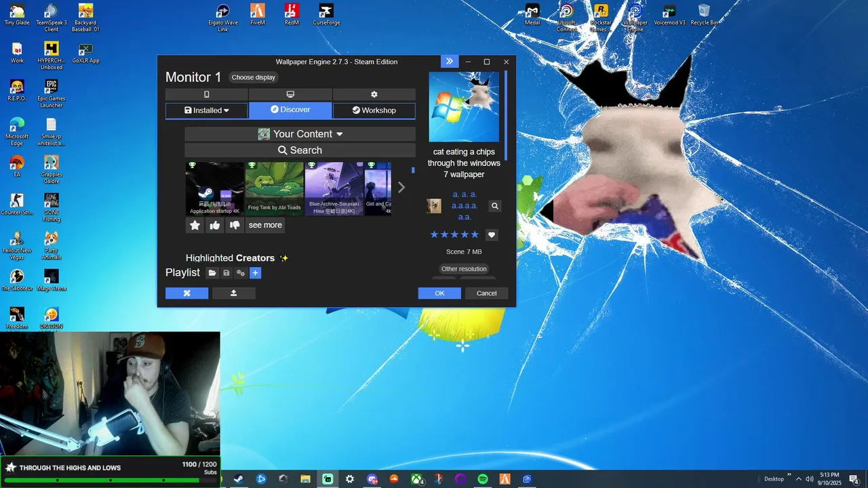Click the author avatar image

434,206
